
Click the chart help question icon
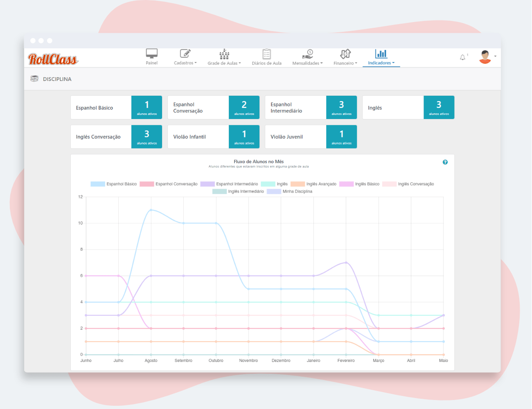(445, 162)
